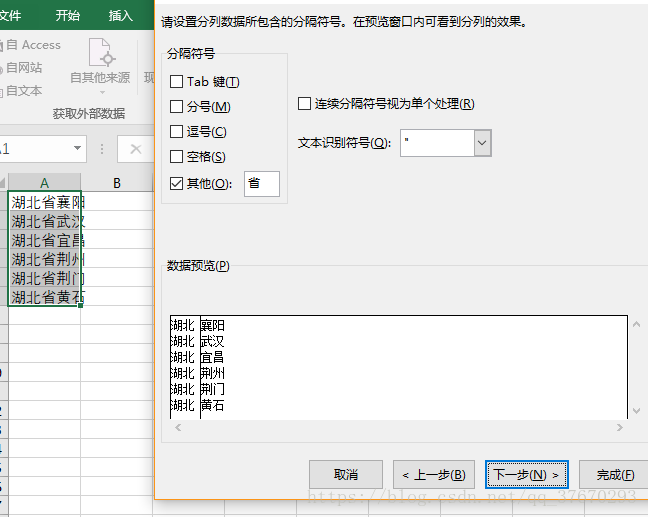Click the 下一步 next button
The width and height of the screenshot is (648, 517).
pyautogui.click(x=526, y=474)
